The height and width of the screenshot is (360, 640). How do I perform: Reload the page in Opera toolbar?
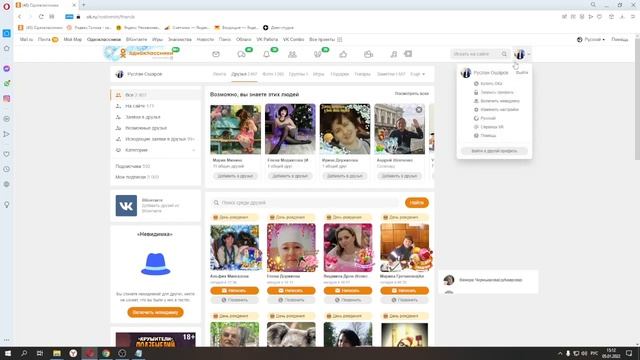[41, 17]
